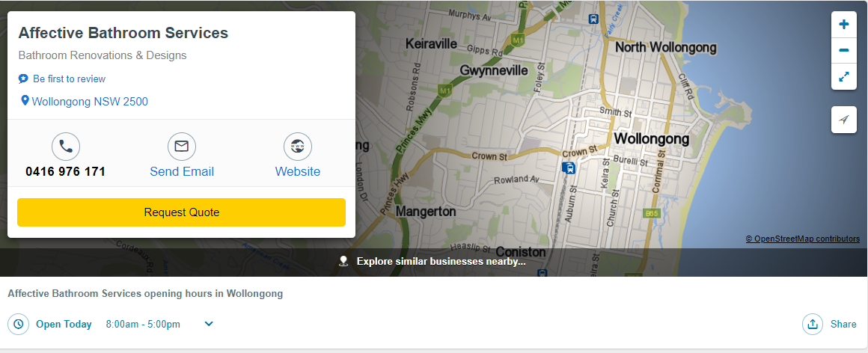Click the Coniston map label
Screen dimensions: 868x353
pos(520,252)
